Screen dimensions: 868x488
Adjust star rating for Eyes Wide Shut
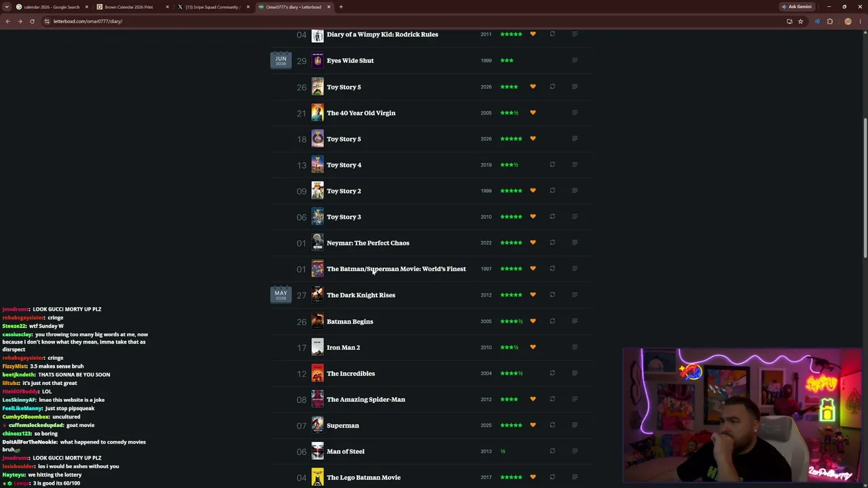[x=507, y=60]
